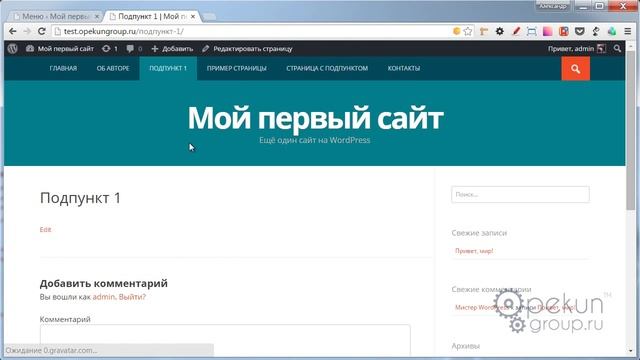The image size is (640, 360).
Task: Click the pink gradient extension icon
Action: click(547, 31)
